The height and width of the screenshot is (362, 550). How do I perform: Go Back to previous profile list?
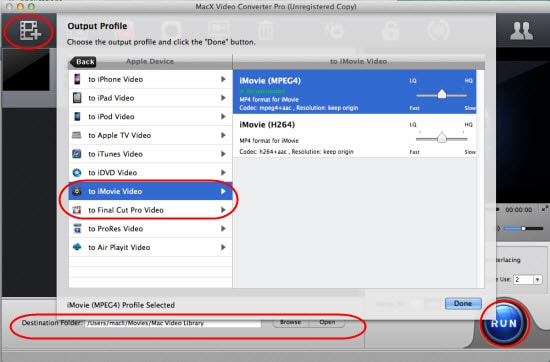(x=83, y=62)
